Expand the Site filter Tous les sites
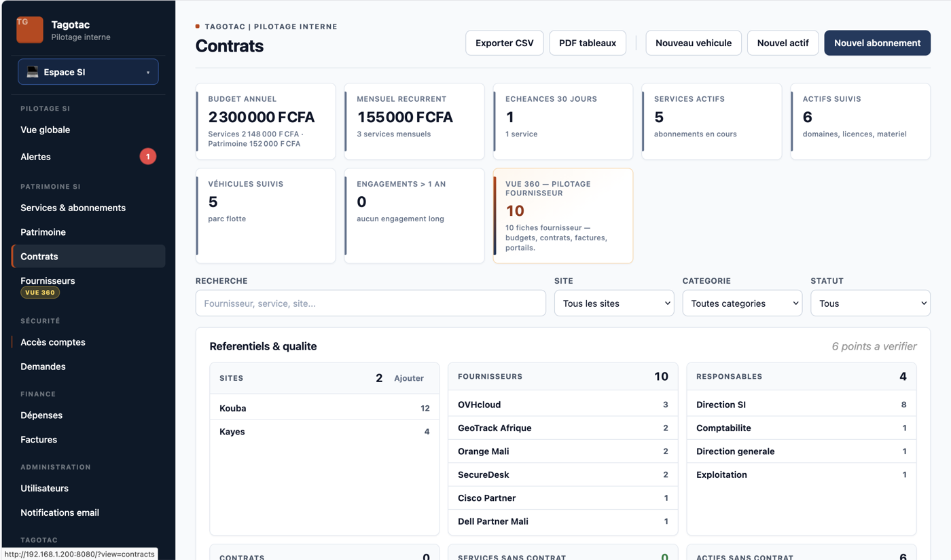The image size is (951, 560). 614,303
